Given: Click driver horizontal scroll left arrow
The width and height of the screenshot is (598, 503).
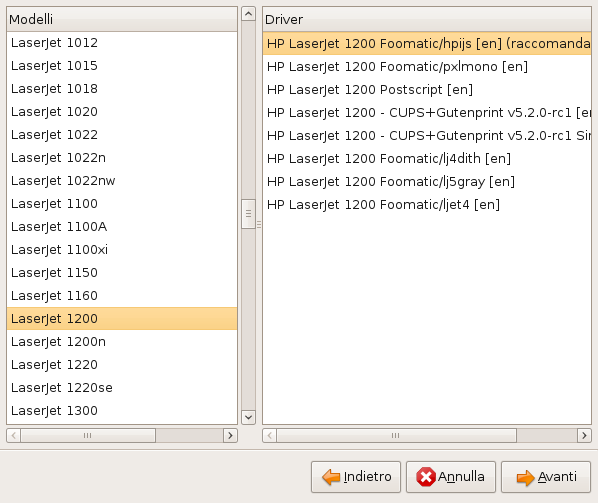Looking at the screenshot, I should 270,436.
